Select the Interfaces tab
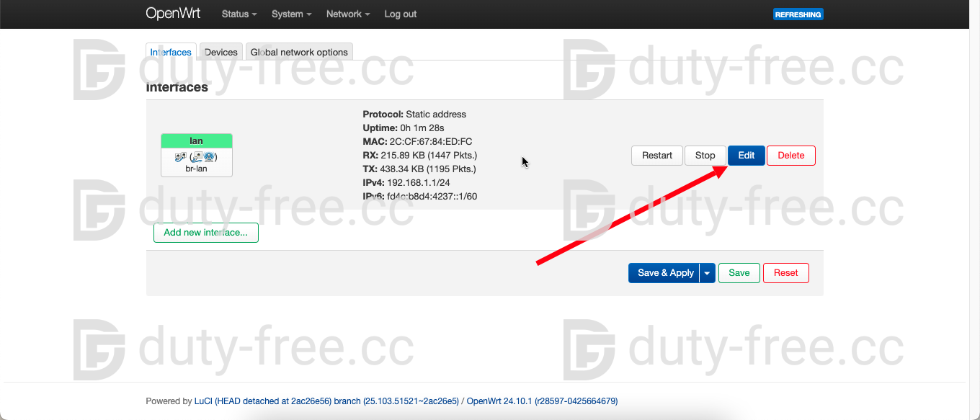Viewport: 980px width, 420px height. coord(171,52)
